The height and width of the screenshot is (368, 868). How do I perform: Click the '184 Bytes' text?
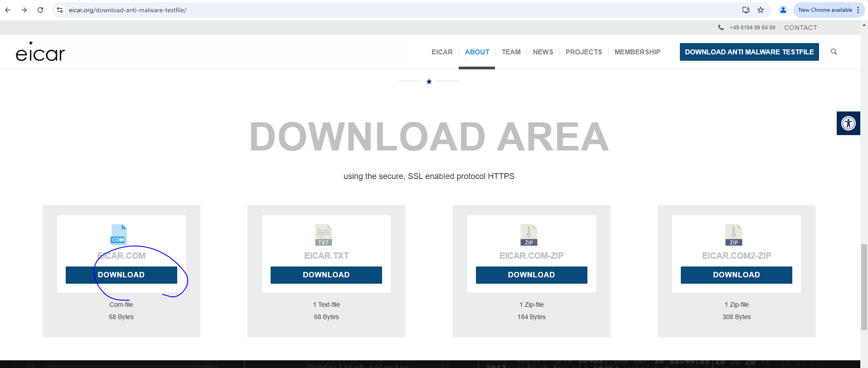point(532,317)
